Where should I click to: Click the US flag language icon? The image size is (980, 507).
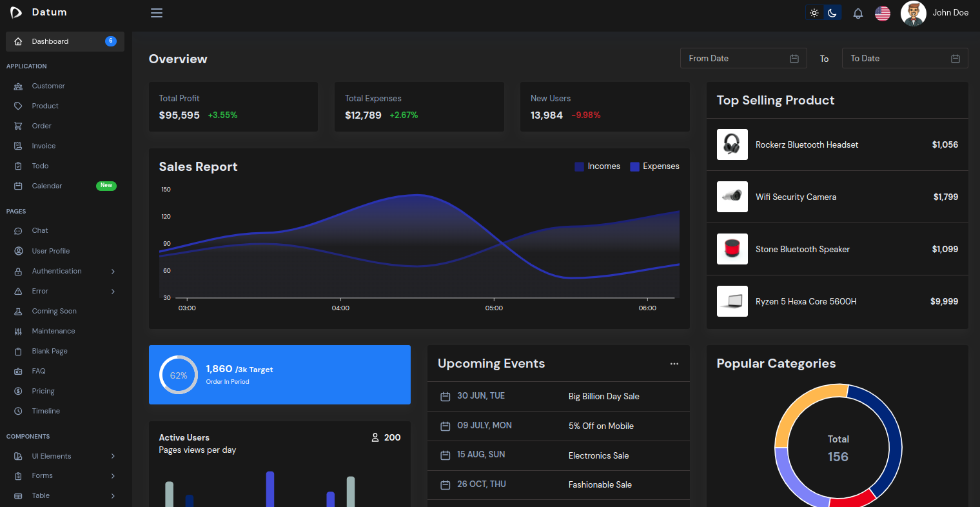pos(882,13)
